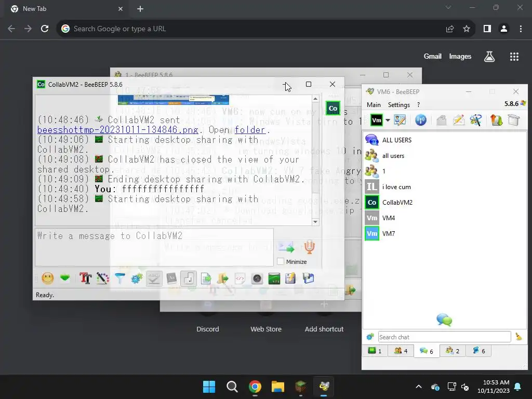Switch to the chats tab showing 6
Screen dimensions: 532x399
427,351
